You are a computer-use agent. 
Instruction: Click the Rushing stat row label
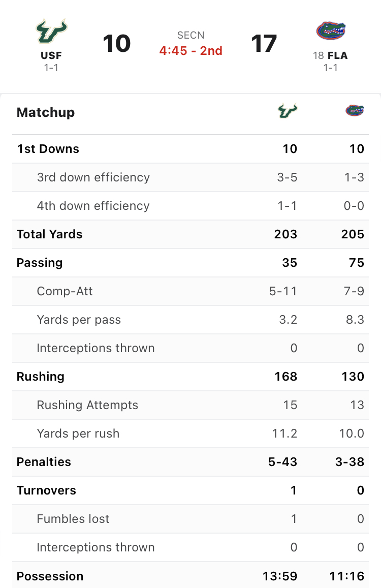coord(41,377)
